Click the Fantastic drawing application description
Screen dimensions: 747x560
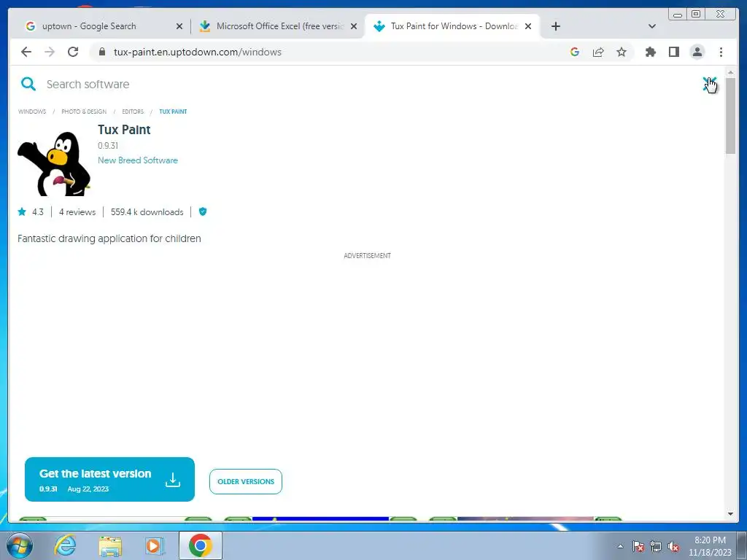(x=109, y=238)
